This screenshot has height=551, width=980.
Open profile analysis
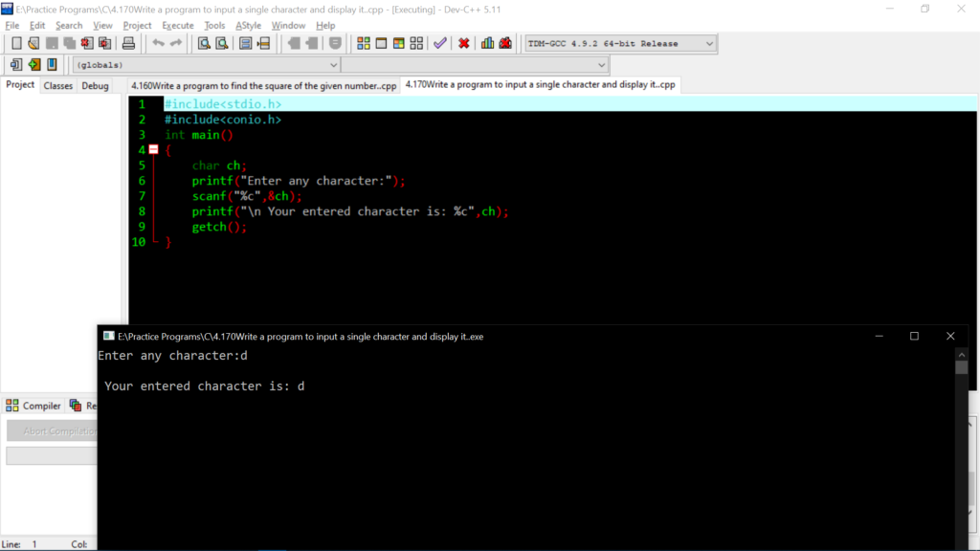[488, 43]
